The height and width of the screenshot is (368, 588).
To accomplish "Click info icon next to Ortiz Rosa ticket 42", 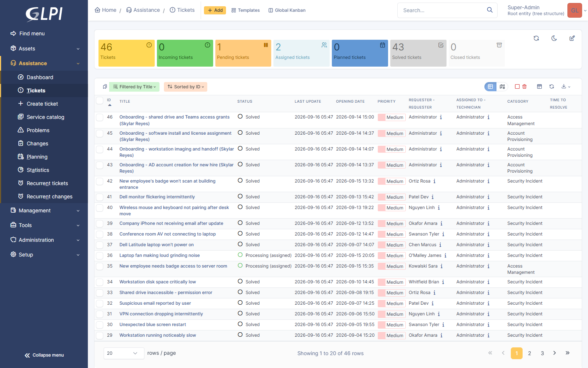I will tap(434, 181).
